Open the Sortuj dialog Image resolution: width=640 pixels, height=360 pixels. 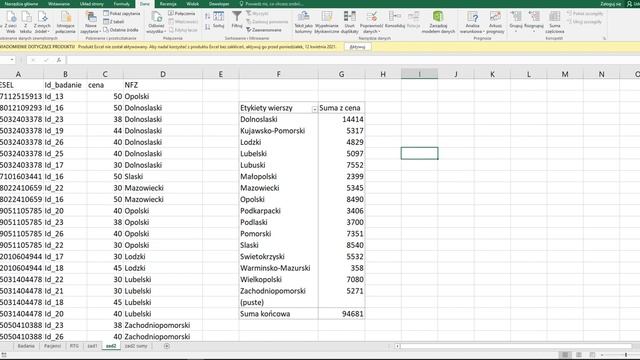point(219,20)
